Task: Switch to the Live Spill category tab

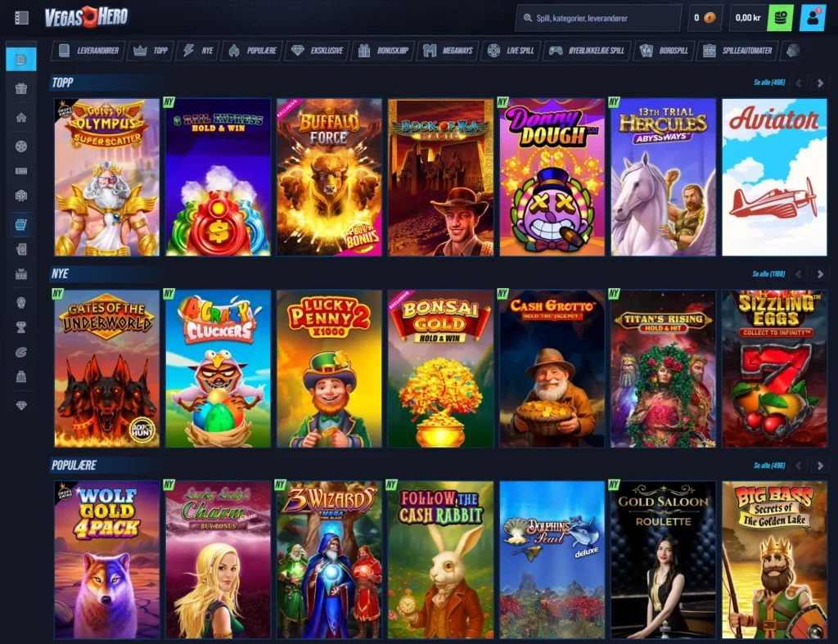Action: click(511, 51)
